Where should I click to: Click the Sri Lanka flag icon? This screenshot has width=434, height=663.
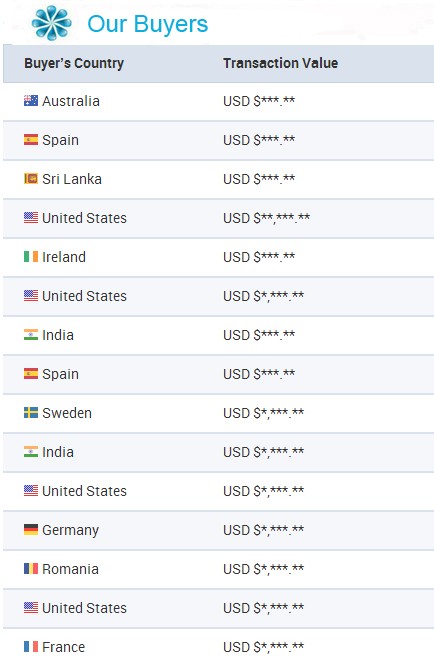click(31, 178)
